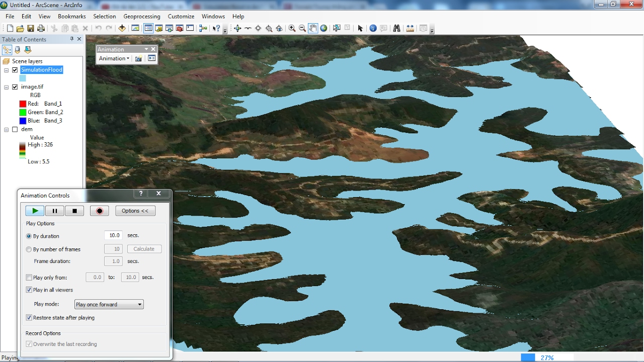This screenshot has width=644, height=362.
Task: Collapse options with Options << button
Action: click(x=135, y=211)
